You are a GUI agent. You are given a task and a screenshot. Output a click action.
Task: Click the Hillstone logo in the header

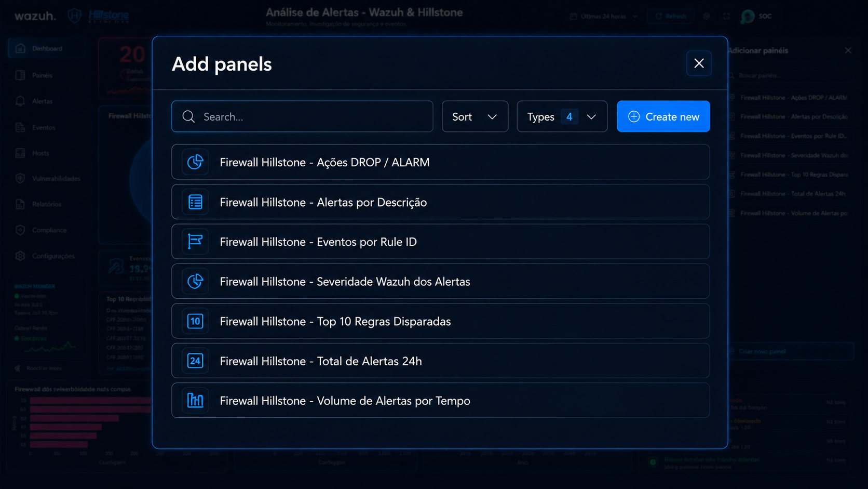point(99,16)
